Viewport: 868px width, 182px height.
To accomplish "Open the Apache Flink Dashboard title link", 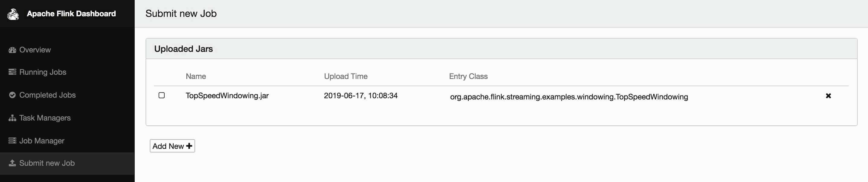I will click(x=71, y=14).
